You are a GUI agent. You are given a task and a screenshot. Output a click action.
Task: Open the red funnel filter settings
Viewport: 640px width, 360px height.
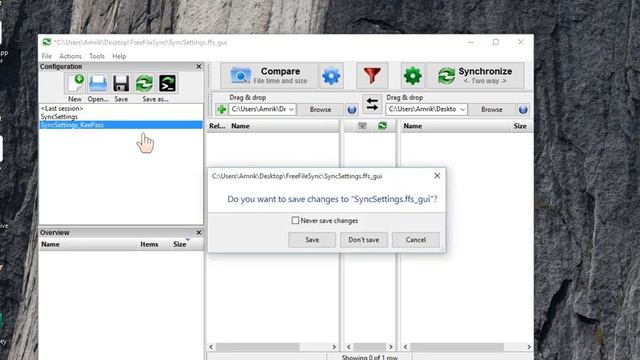pyautogui.click(x=372, y=76)
